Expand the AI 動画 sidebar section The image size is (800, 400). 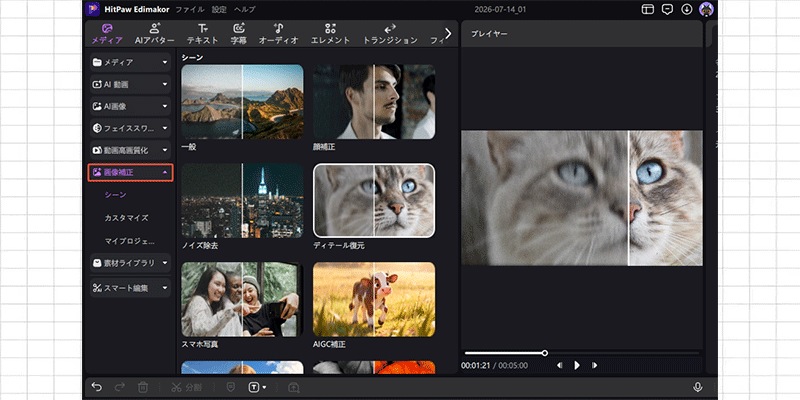click(131, 84)
